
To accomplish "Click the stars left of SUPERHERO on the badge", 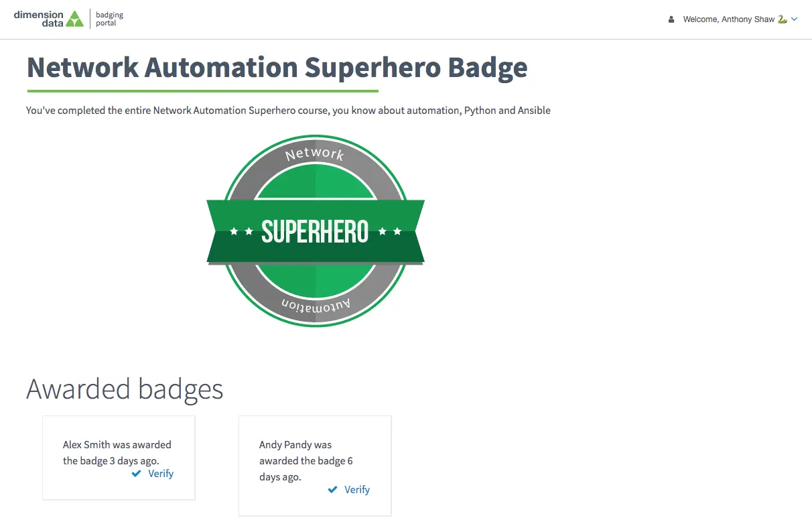I will tap(241, 232).
